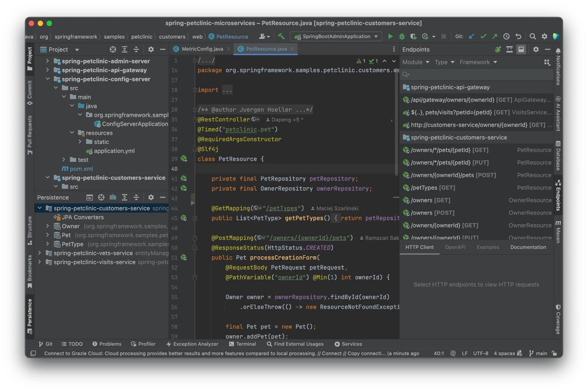Click the diagram icon in Persistence panel
588x391 pixels.
[x=113, y=197]
